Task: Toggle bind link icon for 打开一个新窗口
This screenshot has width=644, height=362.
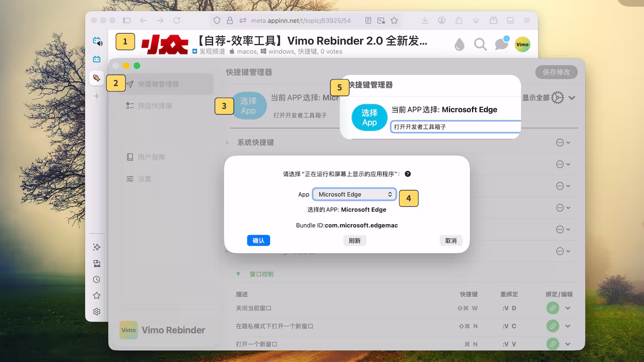Action: [553, 344]
